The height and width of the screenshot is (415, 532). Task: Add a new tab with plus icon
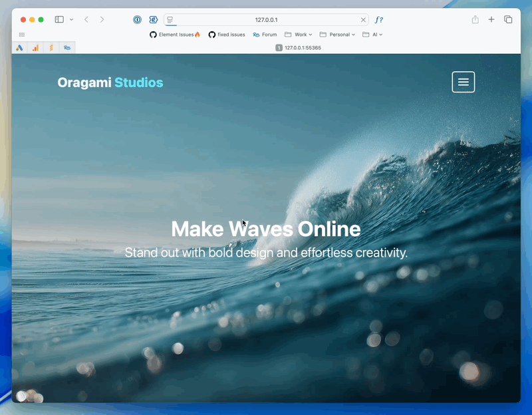coord(491,19)
